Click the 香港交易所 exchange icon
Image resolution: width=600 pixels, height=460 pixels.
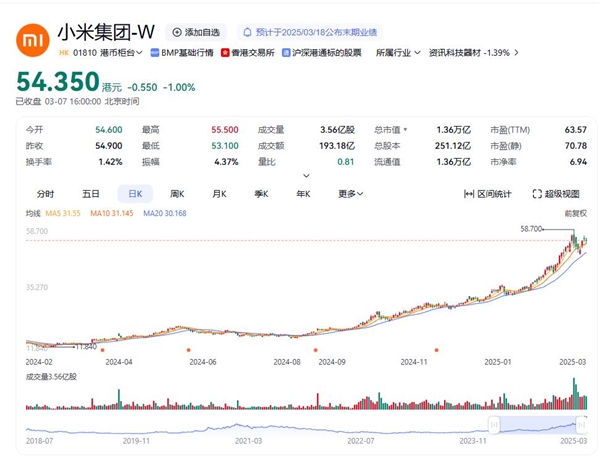tap(225, 53)
